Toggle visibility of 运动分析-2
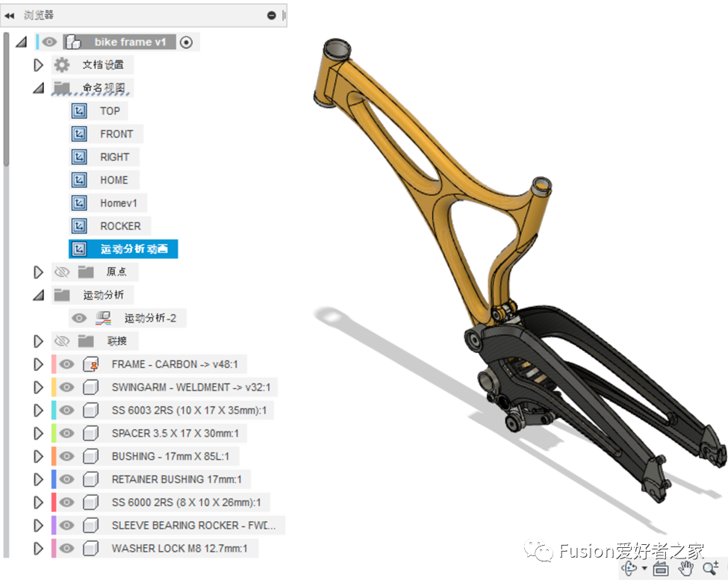Screen dimensions: 728x583 pos(79,318)
